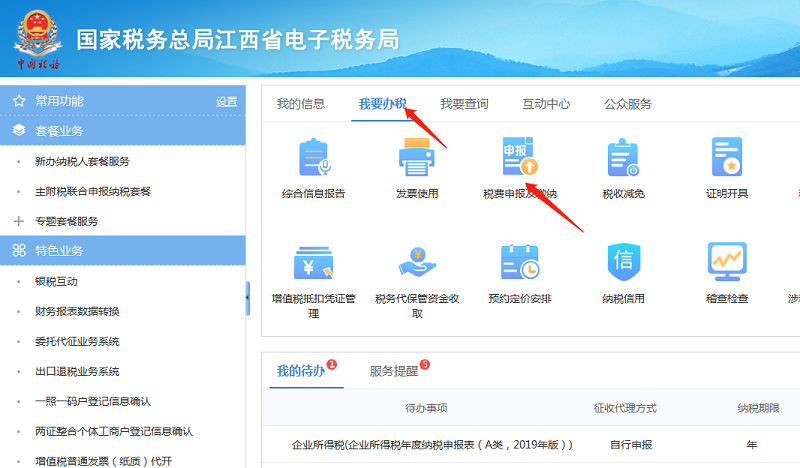Open the 综合信息报告 icon
800x468 pixels.
[x=314, y=158]
